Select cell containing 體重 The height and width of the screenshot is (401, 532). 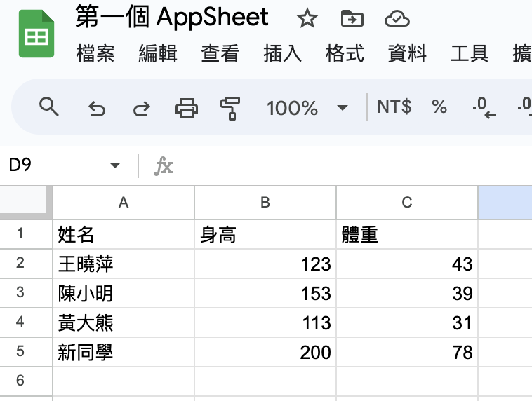(x=407, y=234)
